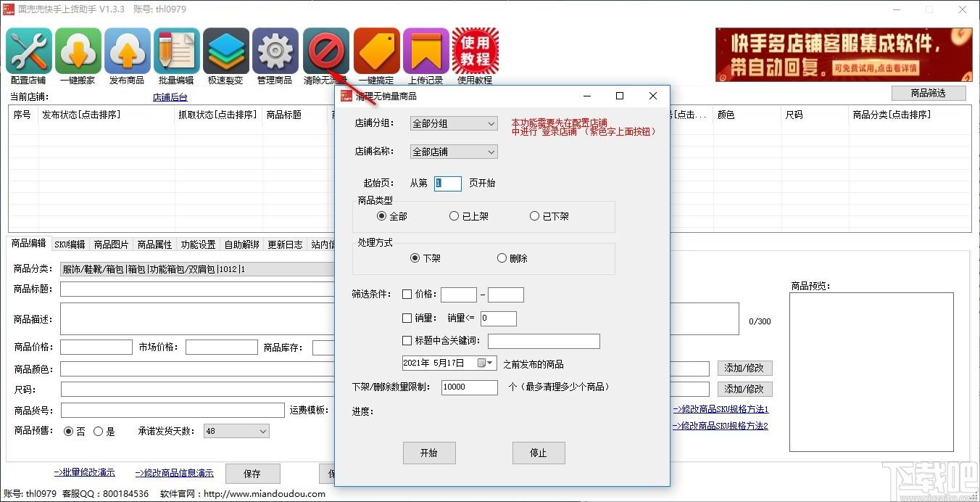
Task: Open 修改商品SKU规格方法1 link
Action: point(721,410)
